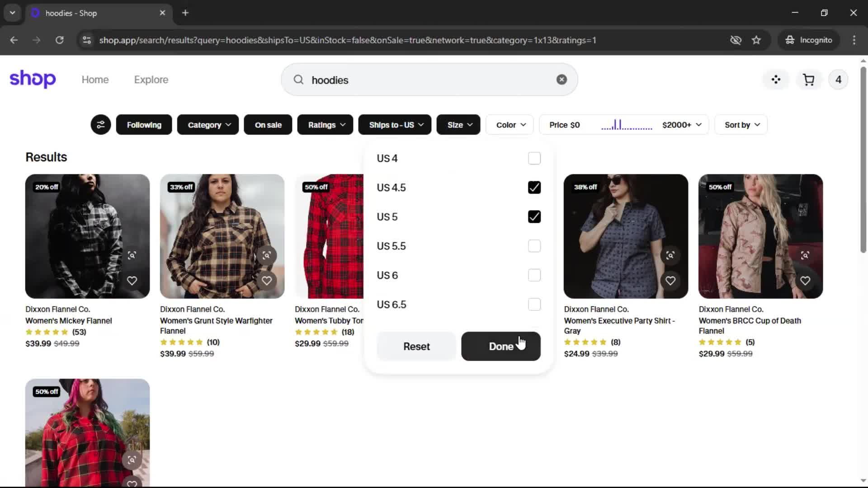This screenshot has height=488, width=868.
Task: Favorite the Women's Mickey Flannel
Action: click(x=132, y=281)
